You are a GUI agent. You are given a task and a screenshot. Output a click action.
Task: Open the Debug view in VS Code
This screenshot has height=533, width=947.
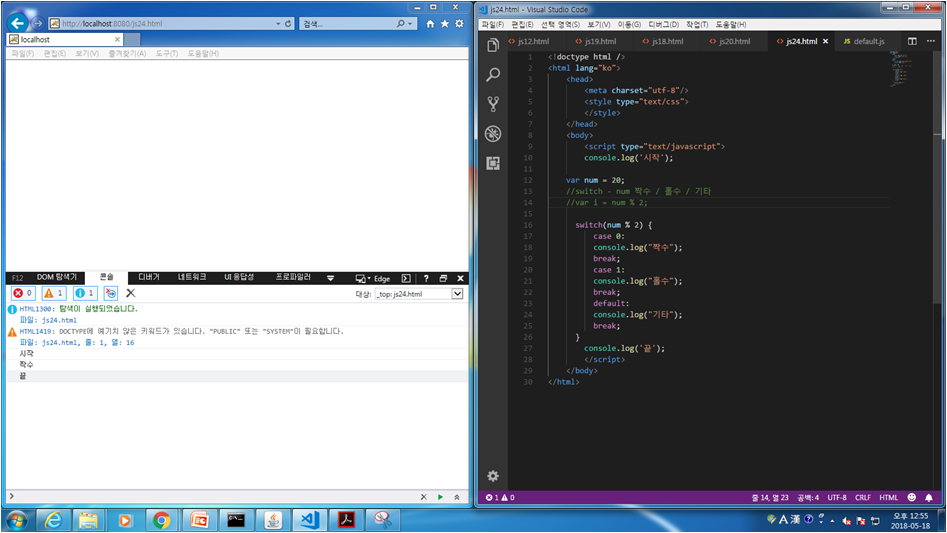click(x=493, y=133)
